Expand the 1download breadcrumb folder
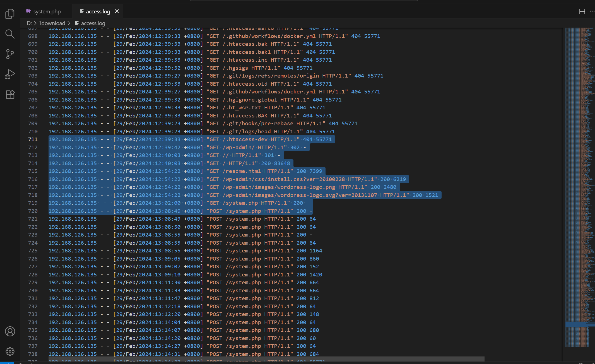 coord(52,23)
